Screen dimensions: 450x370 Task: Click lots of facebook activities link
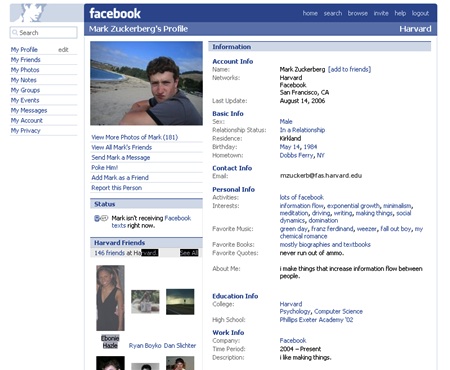[x=302, y=197]
